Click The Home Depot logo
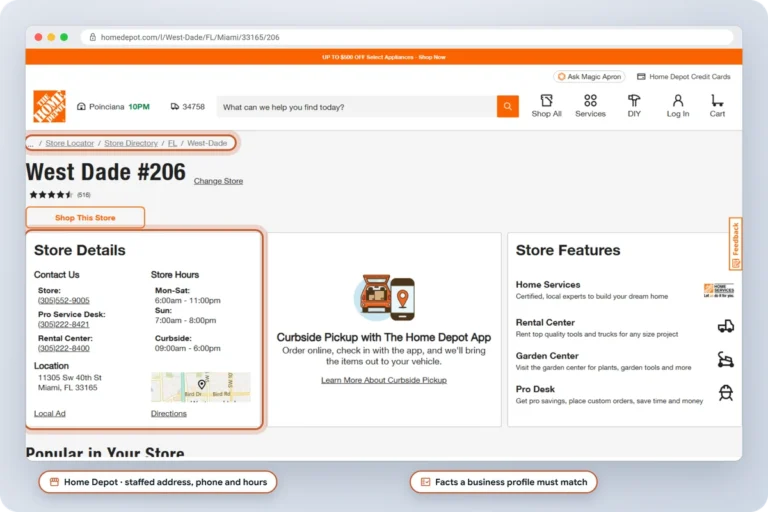Screen dimensions: 768x512 coord(49,106)
